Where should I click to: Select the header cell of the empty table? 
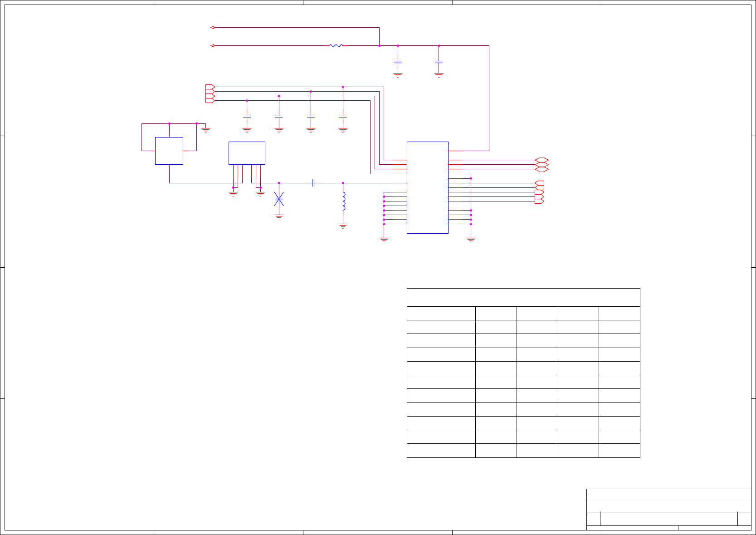[x=523, y=297]
